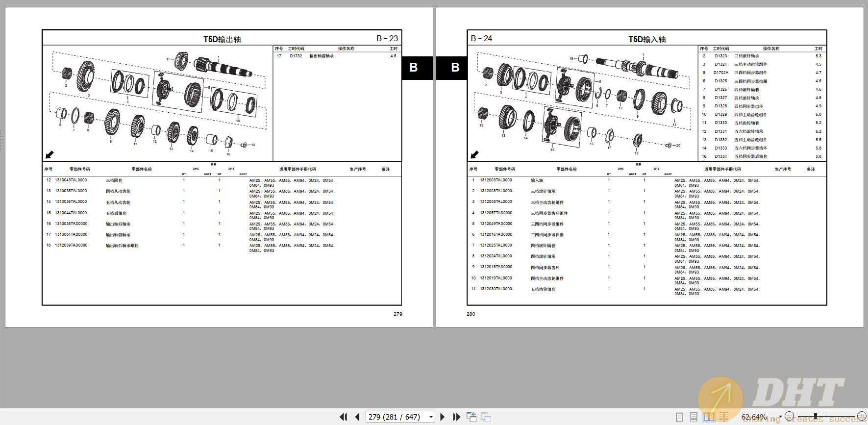Click the T5D输出轴 exploded diagram
Screen dimensions: 868x425
[x=158, y=103]
